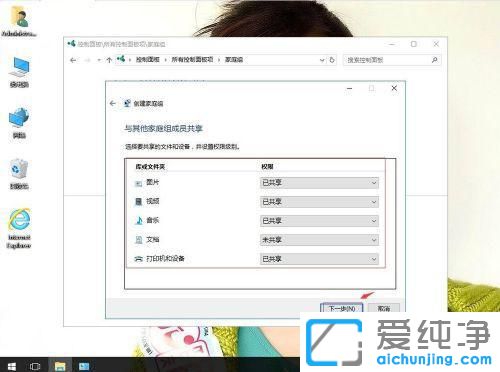Expand the Printers and devices permission dropdown

[319, 259]
